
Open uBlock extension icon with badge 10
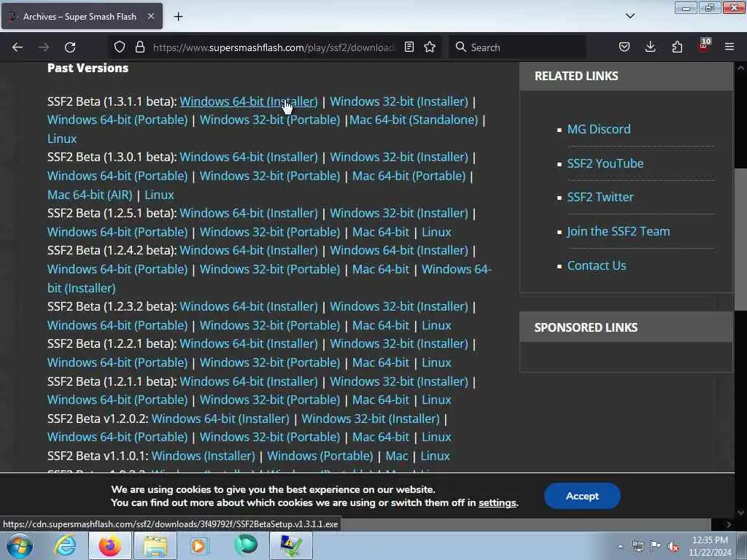[x=704, y=46]
